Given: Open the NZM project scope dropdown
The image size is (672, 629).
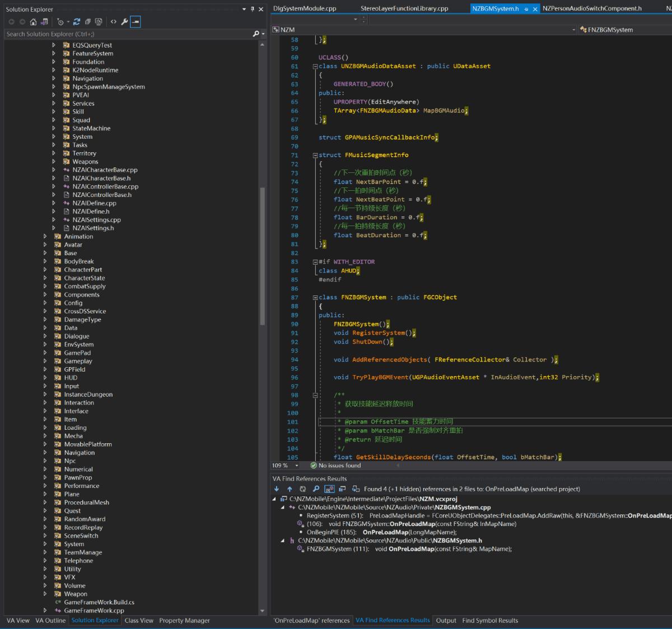Looking at the screenshot, I should click(x=573, y=30).
